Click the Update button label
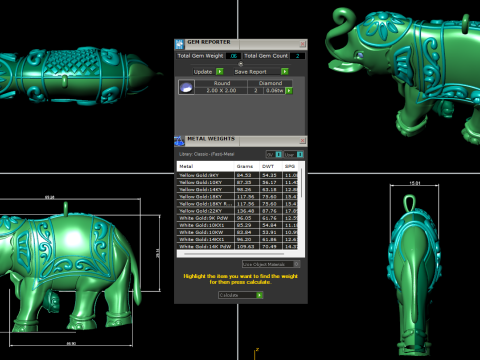Viewport: 480px width, 360px height. click(x=203, y=72)
